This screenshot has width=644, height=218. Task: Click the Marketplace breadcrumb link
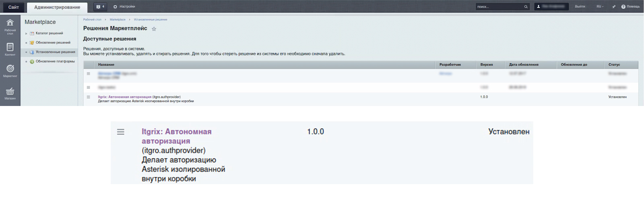point(118,20)
